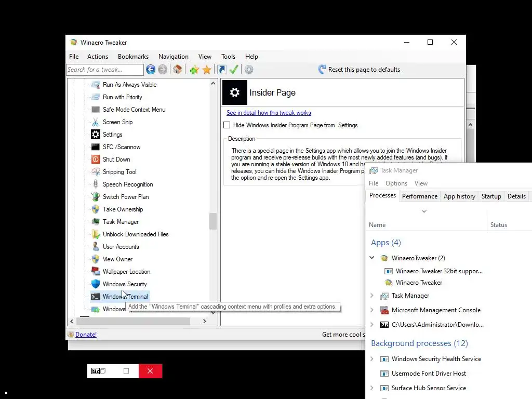Viewport: 532px width, 399px height.
Task: Expand Surface Hub Sensor Service row
Action: point(372,388)
